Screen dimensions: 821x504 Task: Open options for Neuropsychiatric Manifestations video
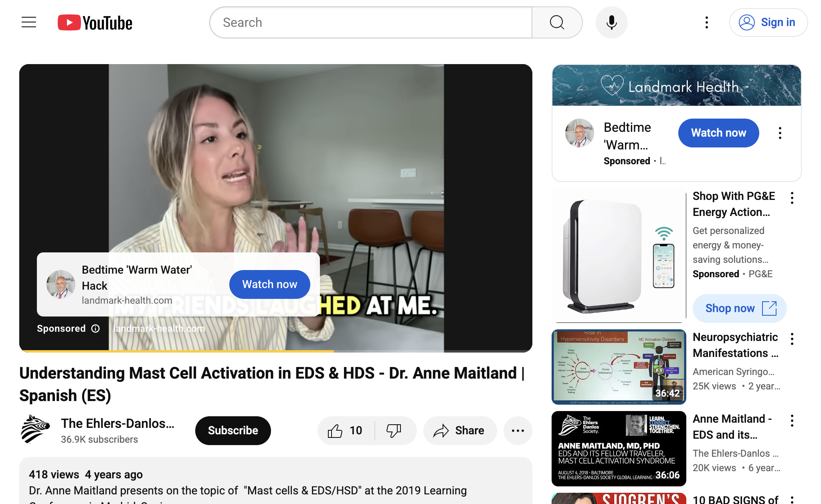click(792, 339)
